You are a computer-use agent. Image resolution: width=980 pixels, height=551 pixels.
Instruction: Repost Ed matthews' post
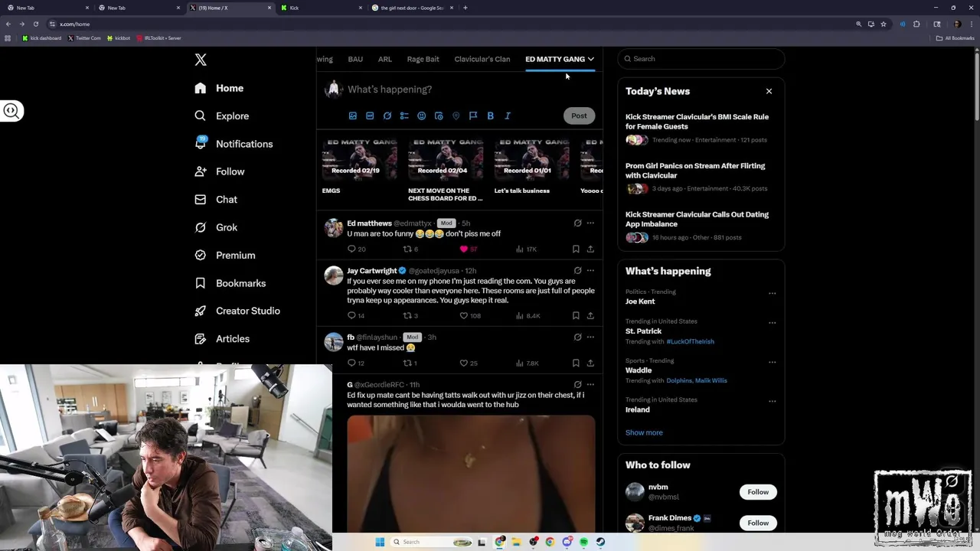point(410,249)
